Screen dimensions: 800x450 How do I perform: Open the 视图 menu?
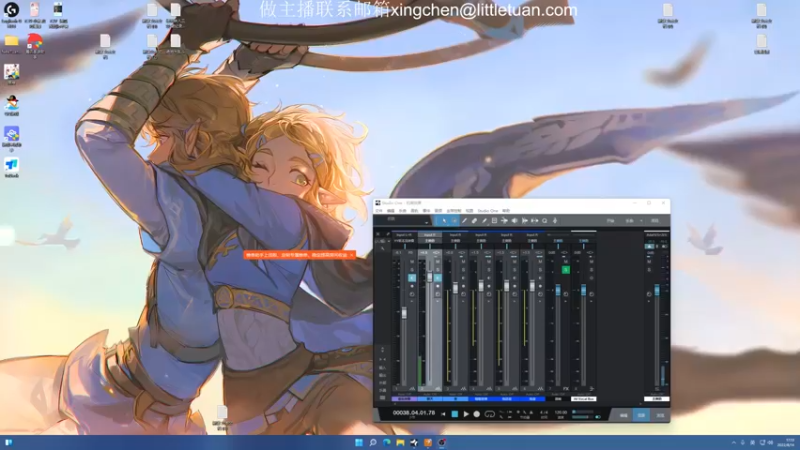coord(469,211)
